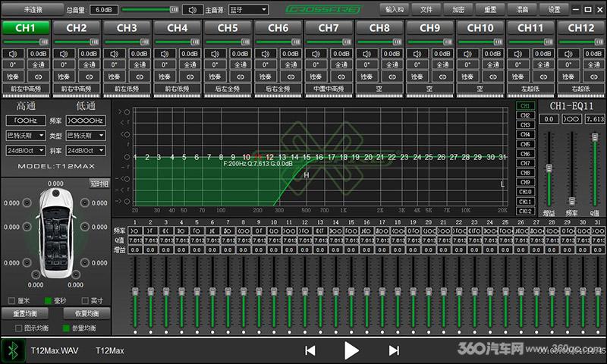Open the 加密 menu
This screenshot has height=364, width=607.
click(x=458, y=9)
